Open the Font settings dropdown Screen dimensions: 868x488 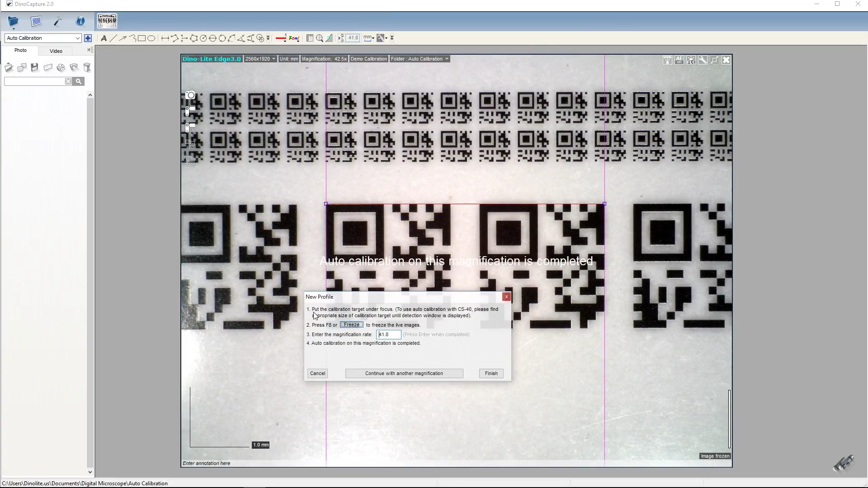point(294,38)
